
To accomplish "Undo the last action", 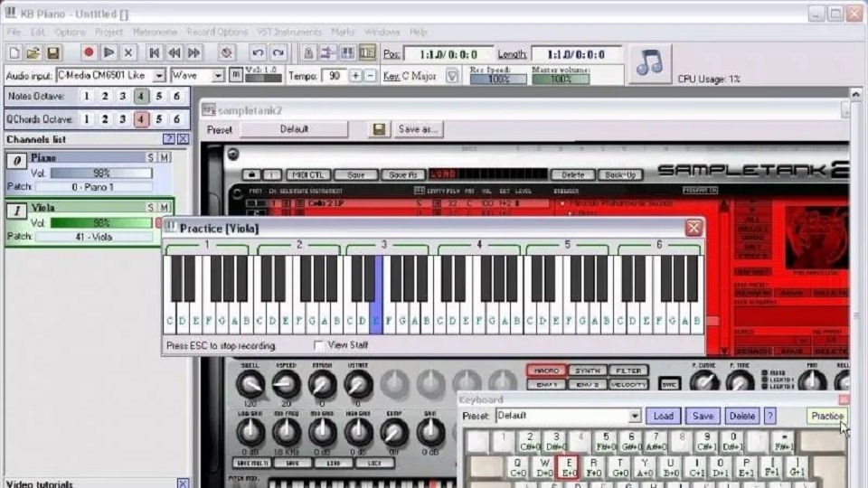I will click(x=258, y=52).
